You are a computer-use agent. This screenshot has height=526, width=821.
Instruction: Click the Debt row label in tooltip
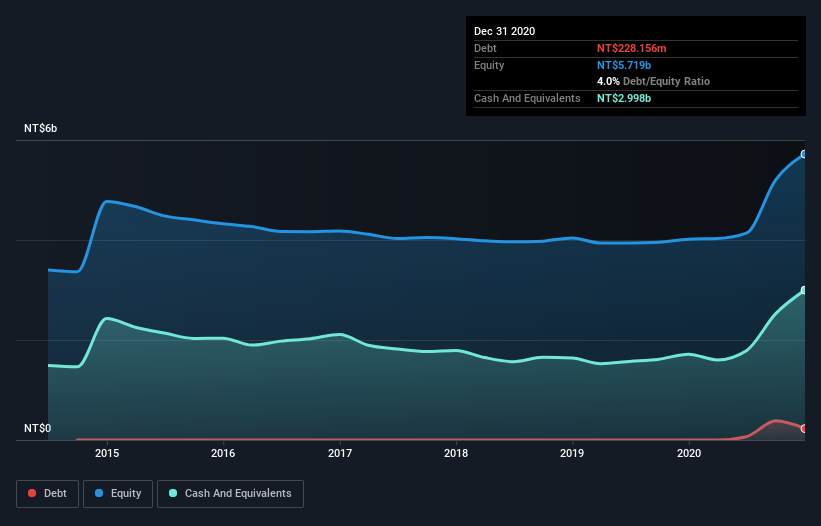pos(485,48)
